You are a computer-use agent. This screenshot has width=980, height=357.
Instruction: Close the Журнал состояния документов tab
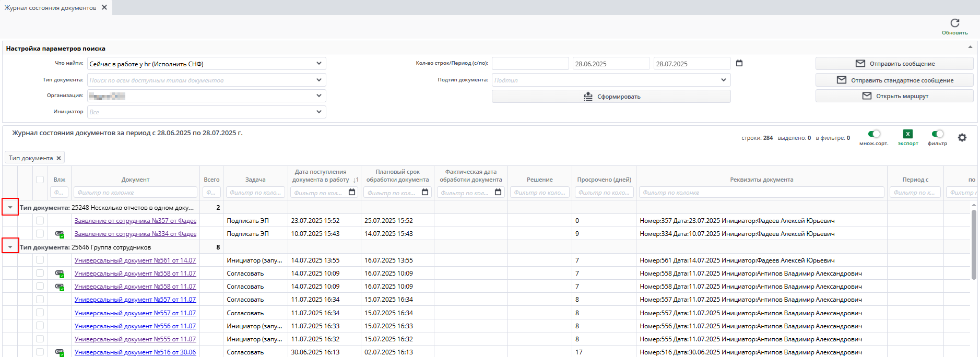tap(104, 7)
